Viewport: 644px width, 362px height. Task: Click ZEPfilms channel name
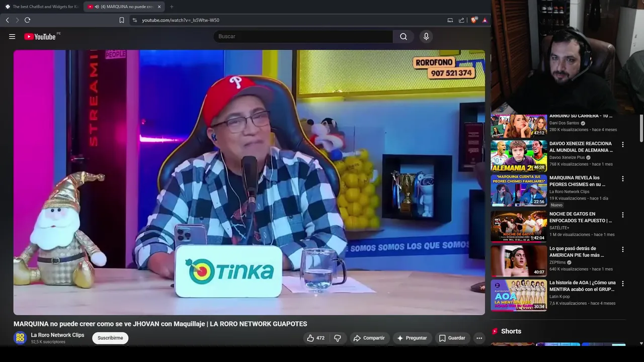557,262
